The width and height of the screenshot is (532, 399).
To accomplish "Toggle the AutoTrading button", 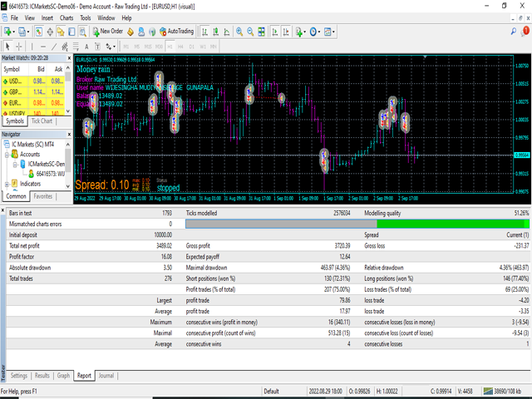I will point(175,32).
